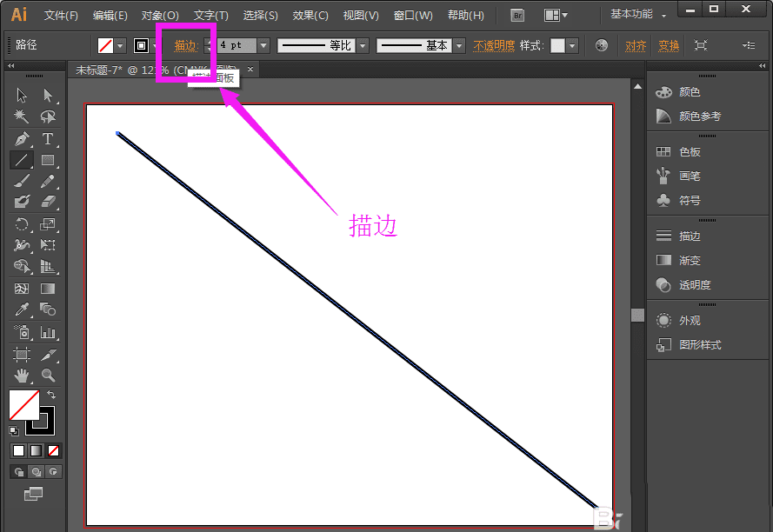Open the 文件(F) menu
The image size is (773, 532).
61,16
